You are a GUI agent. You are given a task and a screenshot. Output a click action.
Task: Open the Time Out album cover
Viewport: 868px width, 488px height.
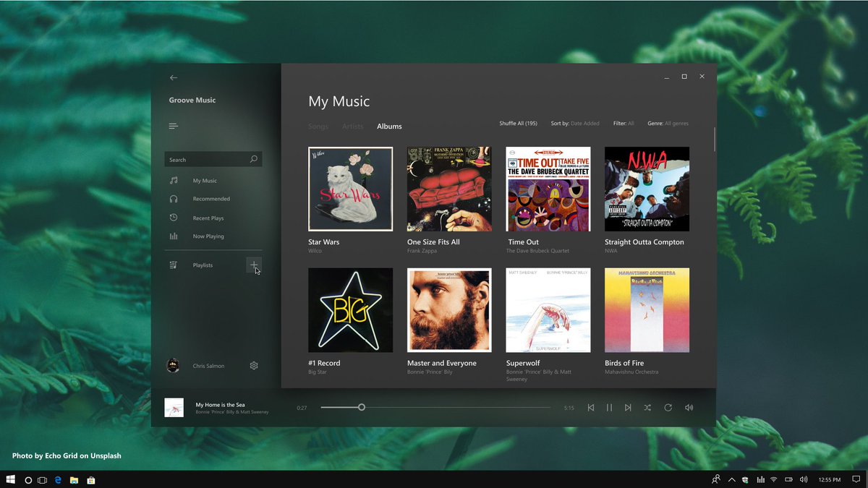(548, 189)
